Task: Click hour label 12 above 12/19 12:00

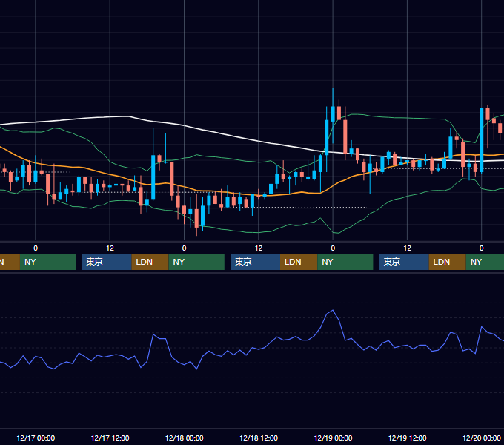Action: (x=407, y=248)
